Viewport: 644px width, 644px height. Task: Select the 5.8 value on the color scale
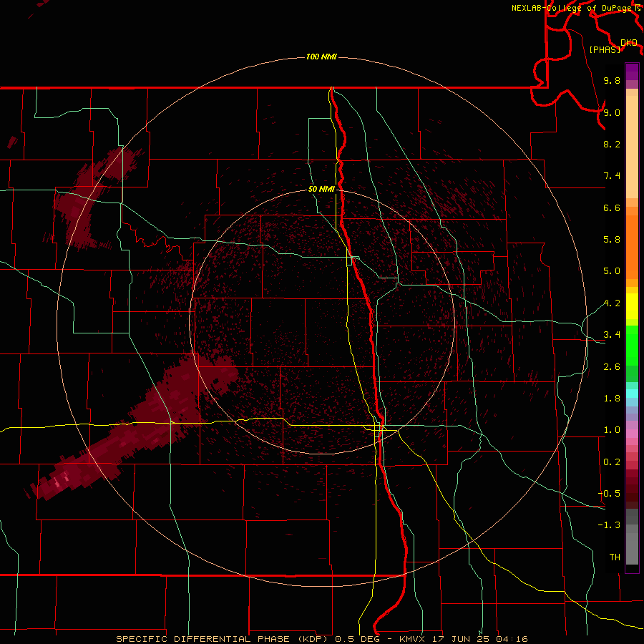pos(612,240)
